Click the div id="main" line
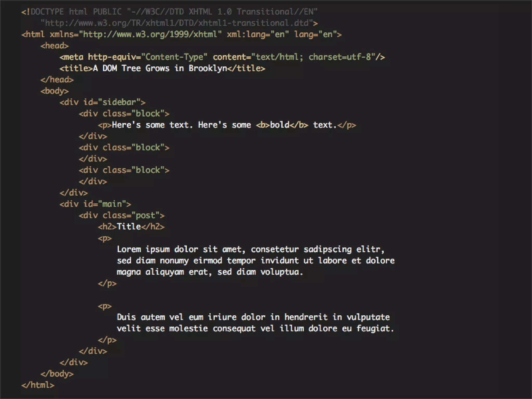 click(95, 204)
